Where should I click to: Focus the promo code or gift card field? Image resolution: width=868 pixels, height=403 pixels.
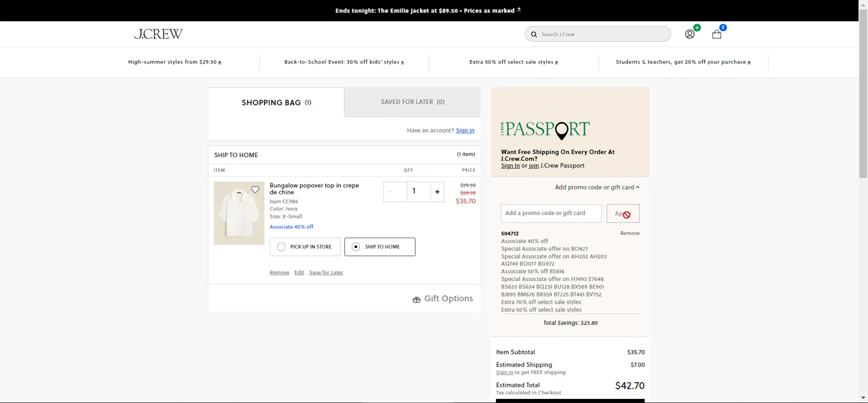pos(551,213)
